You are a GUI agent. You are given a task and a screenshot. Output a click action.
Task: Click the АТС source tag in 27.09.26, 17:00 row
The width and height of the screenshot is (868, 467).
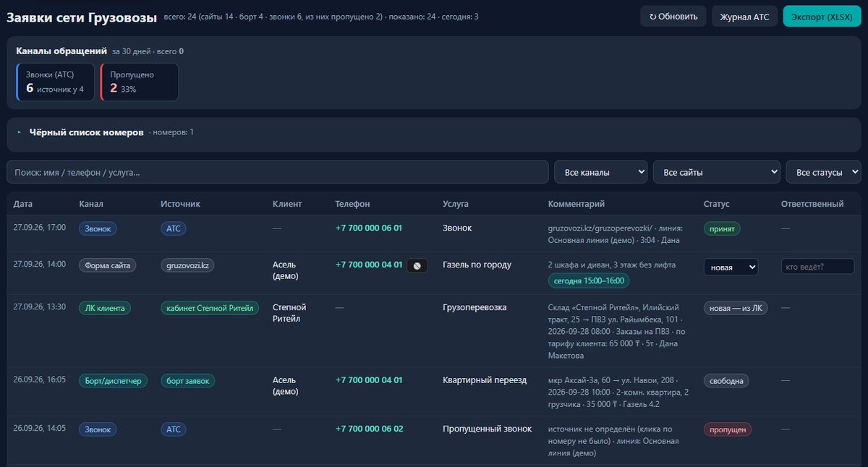point(174,228)
